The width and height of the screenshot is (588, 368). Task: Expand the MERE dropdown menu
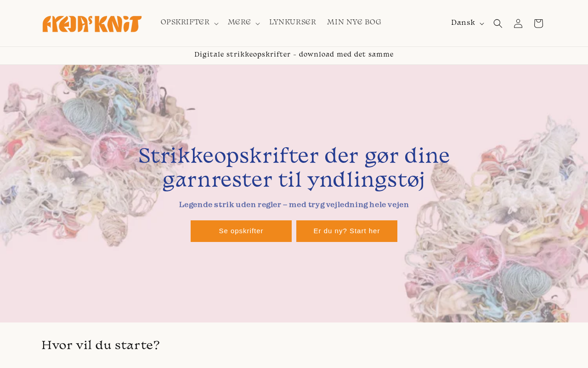(243, 23)
